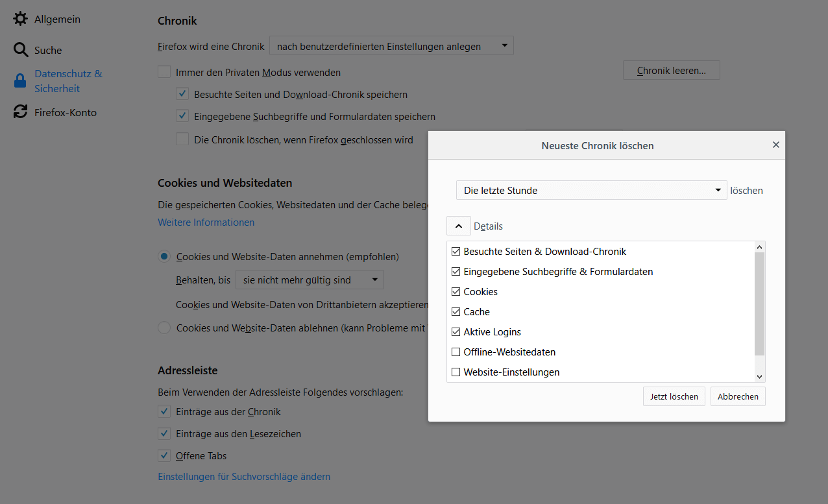Select 'Cookies und Website-Daten annehmen' radio button

[x=164, y=256]
